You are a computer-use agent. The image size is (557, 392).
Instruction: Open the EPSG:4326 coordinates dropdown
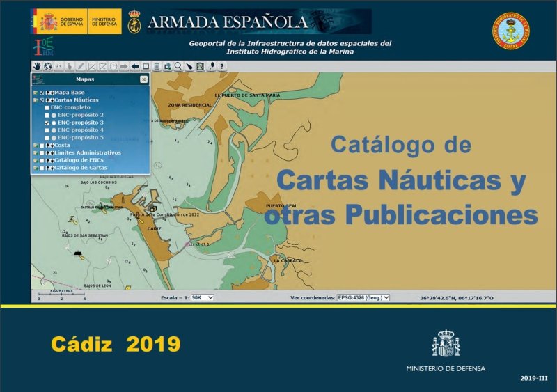[x=363, y=297]
